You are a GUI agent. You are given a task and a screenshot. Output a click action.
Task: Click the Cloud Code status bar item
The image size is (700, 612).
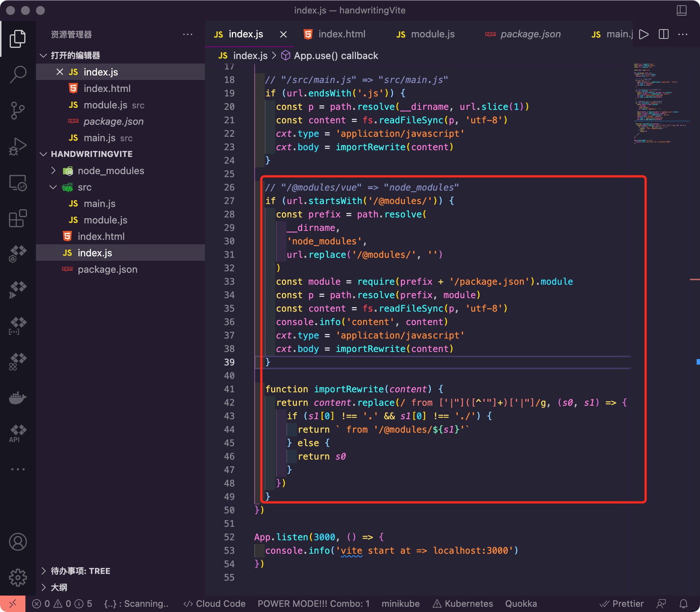[x=214, y=604]
